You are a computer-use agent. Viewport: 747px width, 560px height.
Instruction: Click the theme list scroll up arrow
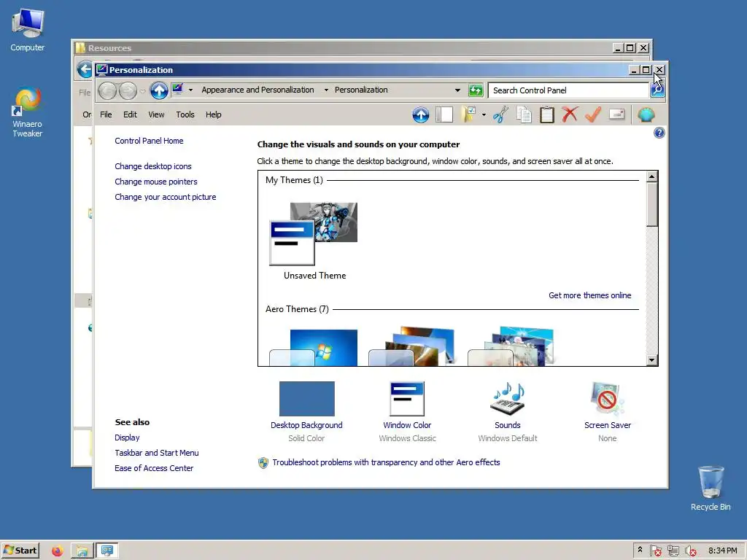(651, 176)
